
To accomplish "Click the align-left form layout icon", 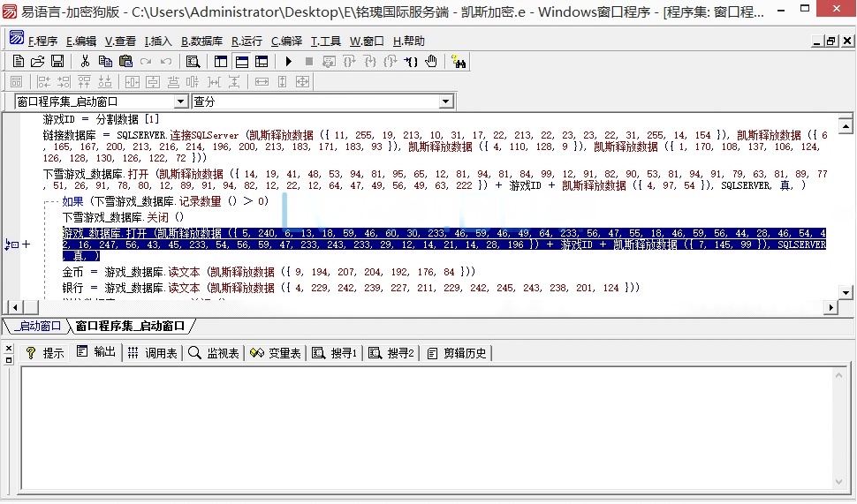I will tap(43, 82).
